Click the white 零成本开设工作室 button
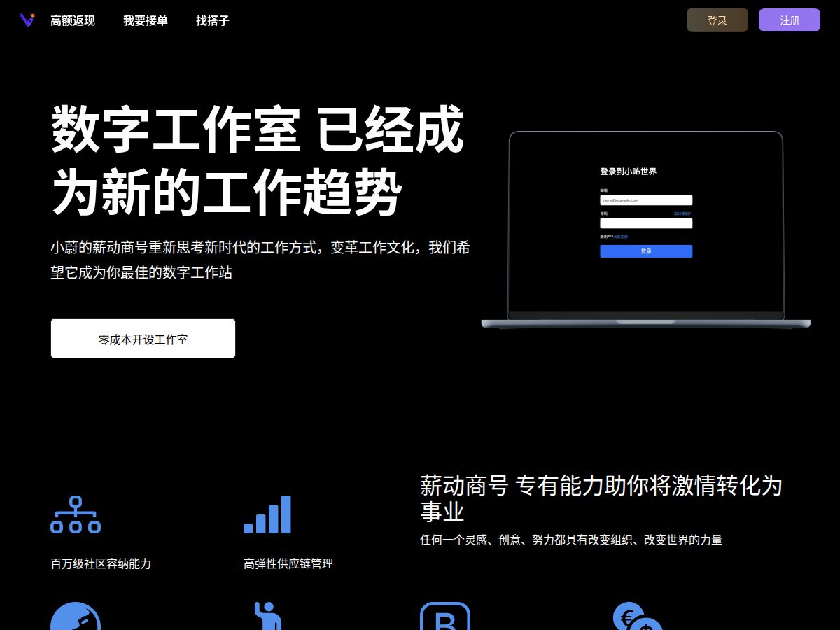 (x=143, y=339)
